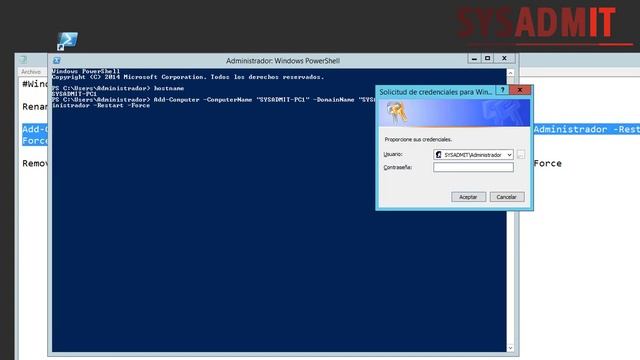This screenshot has width=640, height=360.
Task: Minimize the PowerShell window
Action: pos(474,58)
